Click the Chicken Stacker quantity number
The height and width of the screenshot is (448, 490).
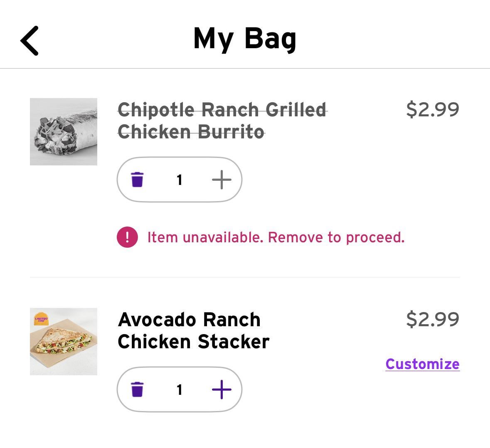[x=180, y=390]
